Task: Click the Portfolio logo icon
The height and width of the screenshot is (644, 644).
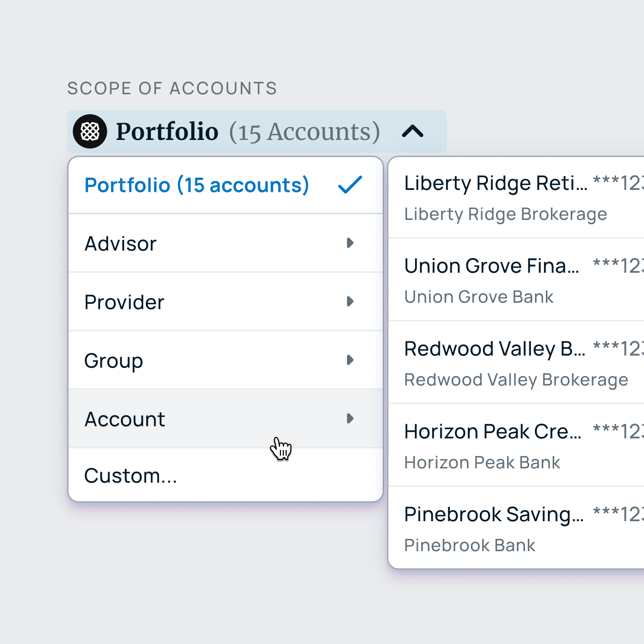Action: click(x=90, y=131)
